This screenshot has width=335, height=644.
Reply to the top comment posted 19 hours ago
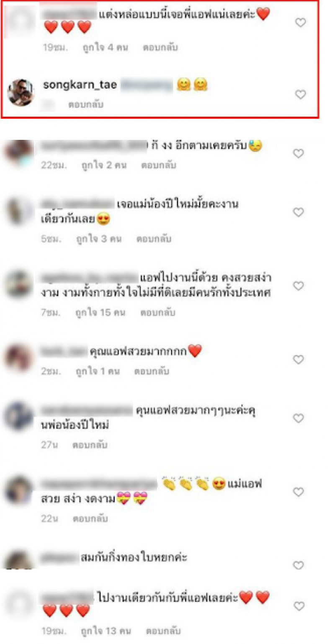[160, 48]
